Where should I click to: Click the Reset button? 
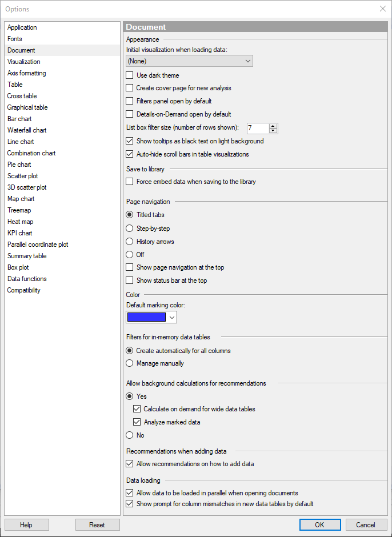point(98,524)
